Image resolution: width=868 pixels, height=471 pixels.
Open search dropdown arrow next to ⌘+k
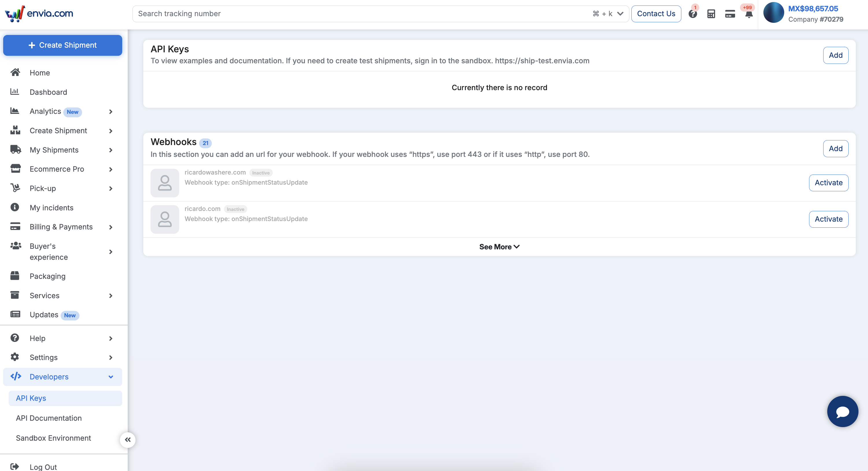point(620,14)
